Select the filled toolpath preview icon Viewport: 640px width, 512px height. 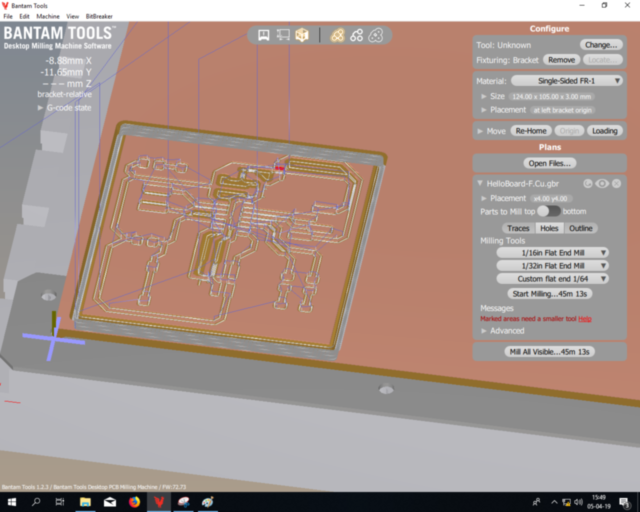[337, 35]
